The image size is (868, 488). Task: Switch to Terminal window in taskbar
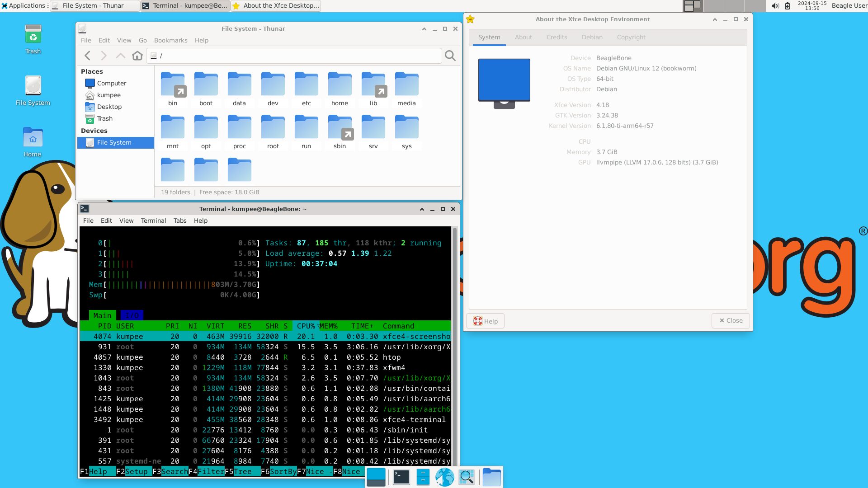(185, 5)
